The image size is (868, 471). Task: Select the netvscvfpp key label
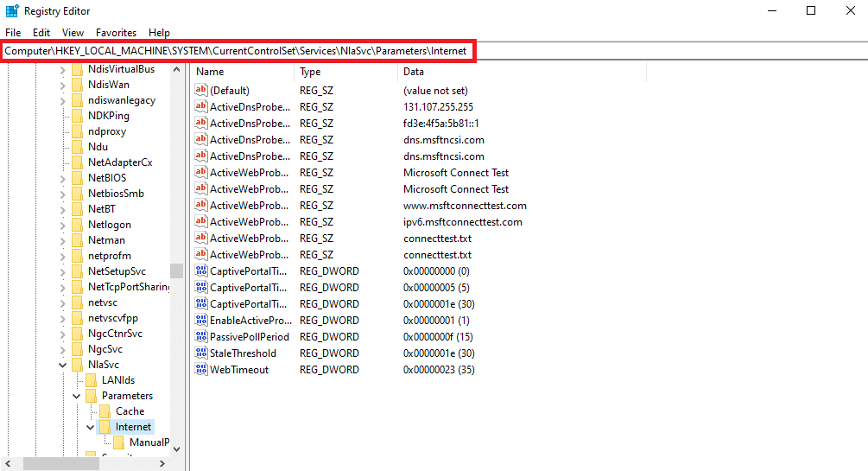pos(113,318)
